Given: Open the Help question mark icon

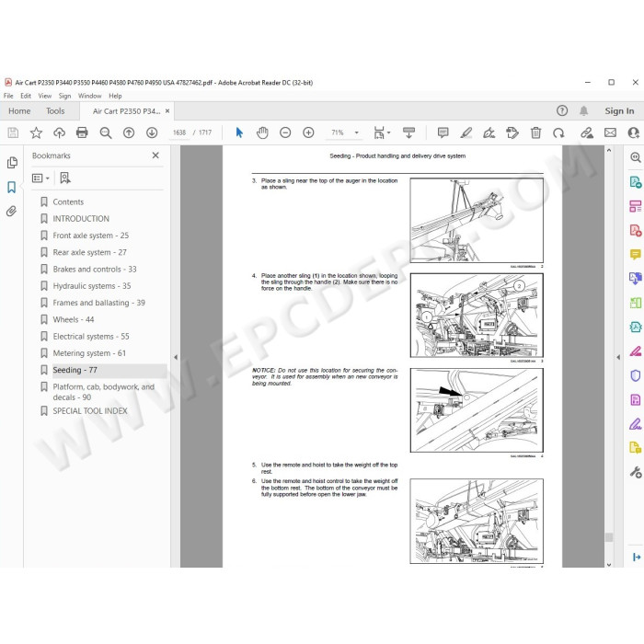Looking at the screenshot, I should [x=562, y=110].
